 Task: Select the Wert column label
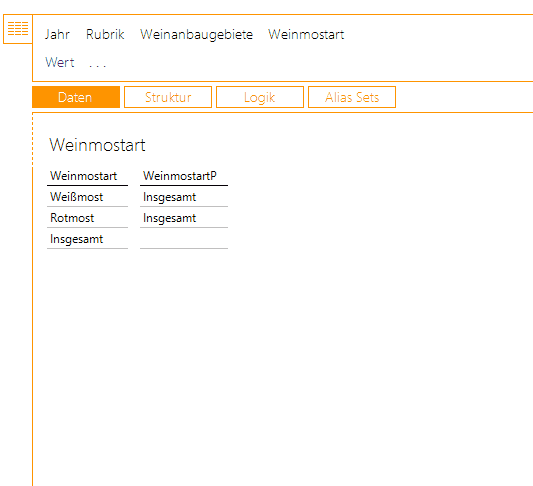click(x=60, y=62)
